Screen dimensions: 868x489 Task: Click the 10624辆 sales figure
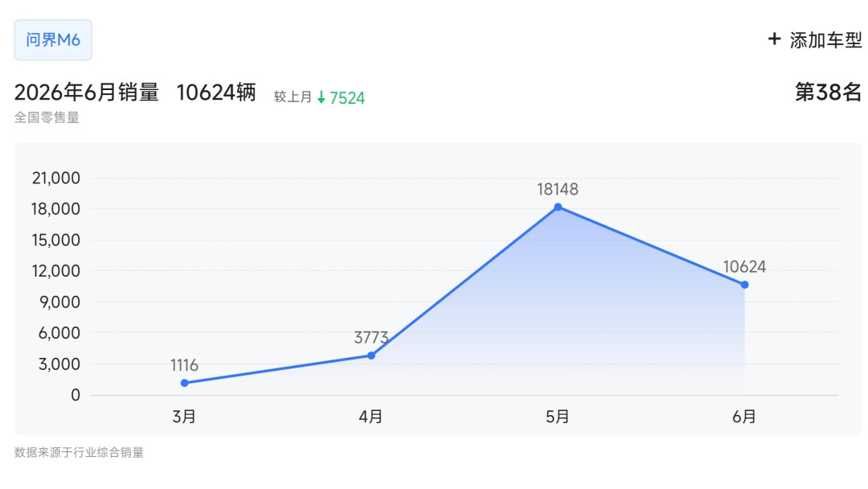[x=216, y=92]
